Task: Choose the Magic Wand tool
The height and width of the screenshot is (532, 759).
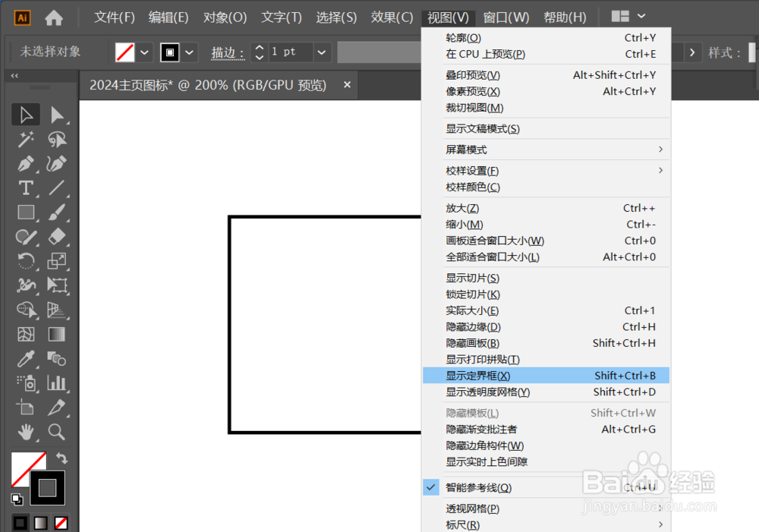Action: click(26, 140)
